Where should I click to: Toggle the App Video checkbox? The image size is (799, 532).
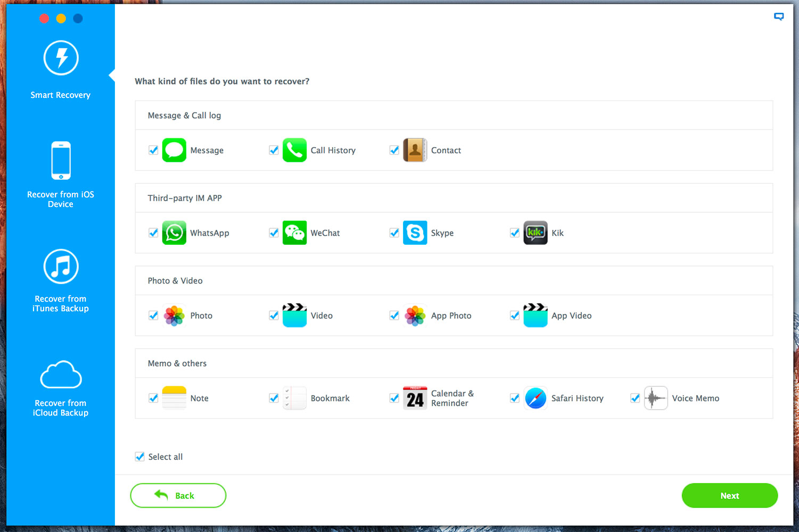coord(515,315)
